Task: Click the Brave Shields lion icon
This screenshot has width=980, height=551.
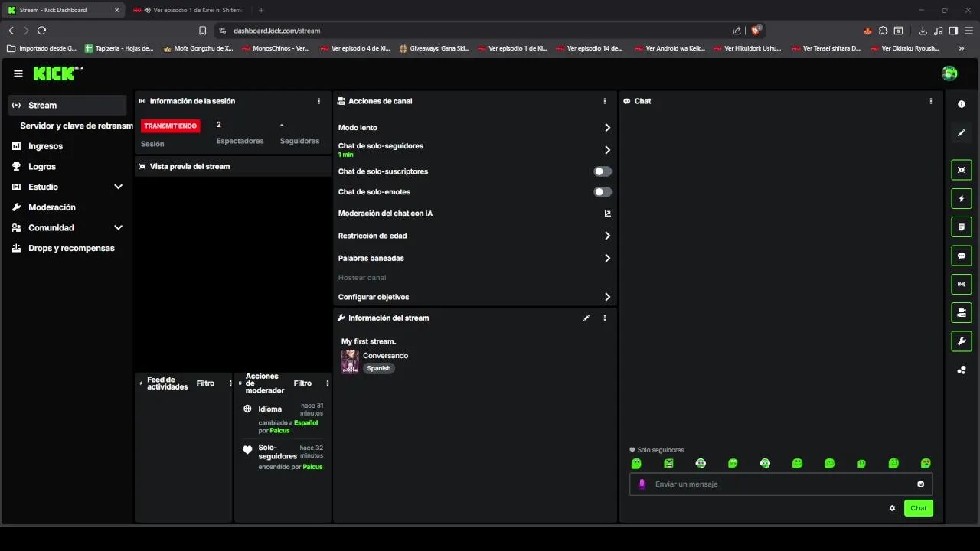Action: (x=756, y=31)
